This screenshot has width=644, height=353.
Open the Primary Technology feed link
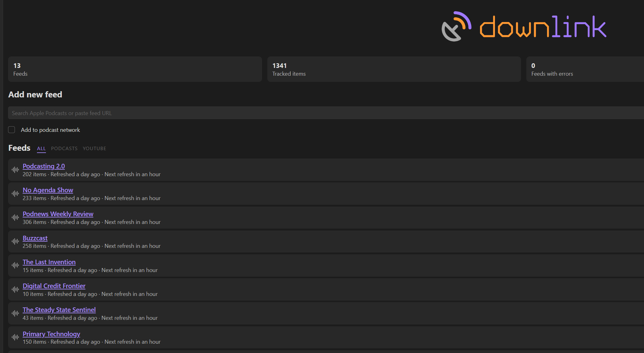click(x=52, y=334)
